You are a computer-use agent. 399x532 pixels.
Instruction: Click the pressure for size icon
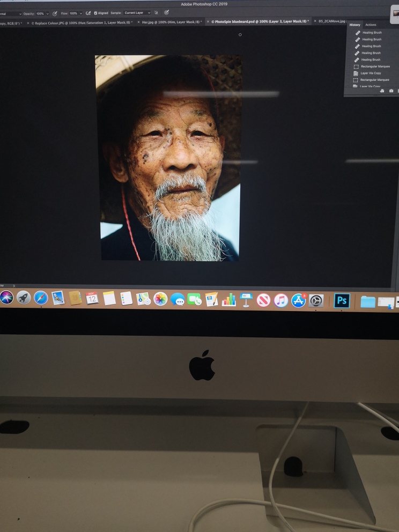tap(166, 12)
